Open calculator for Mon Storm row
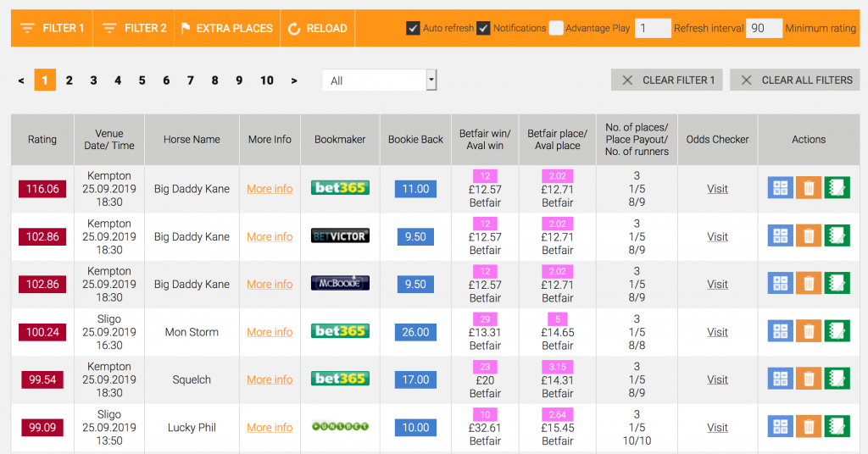 [780, 332]
